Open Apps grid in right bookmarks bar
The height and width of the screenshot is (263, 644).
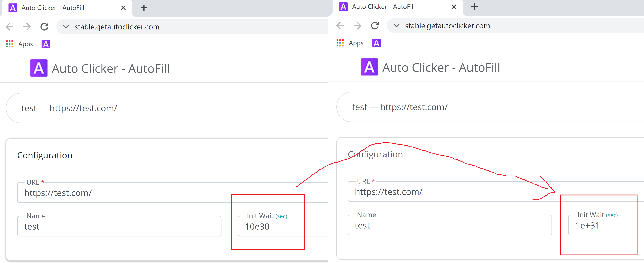click(340, 43)
